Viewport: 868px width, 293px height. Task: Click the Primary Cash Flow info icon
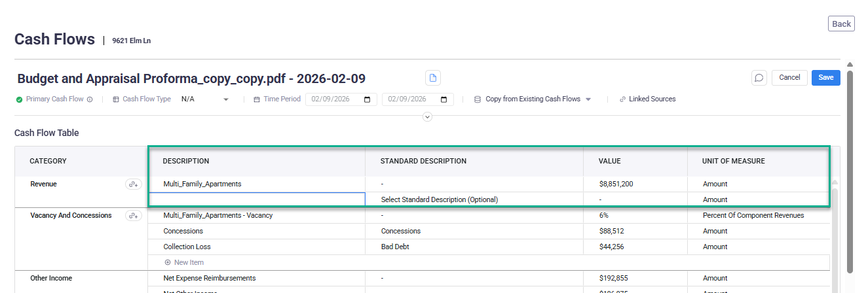pos(90,99)
